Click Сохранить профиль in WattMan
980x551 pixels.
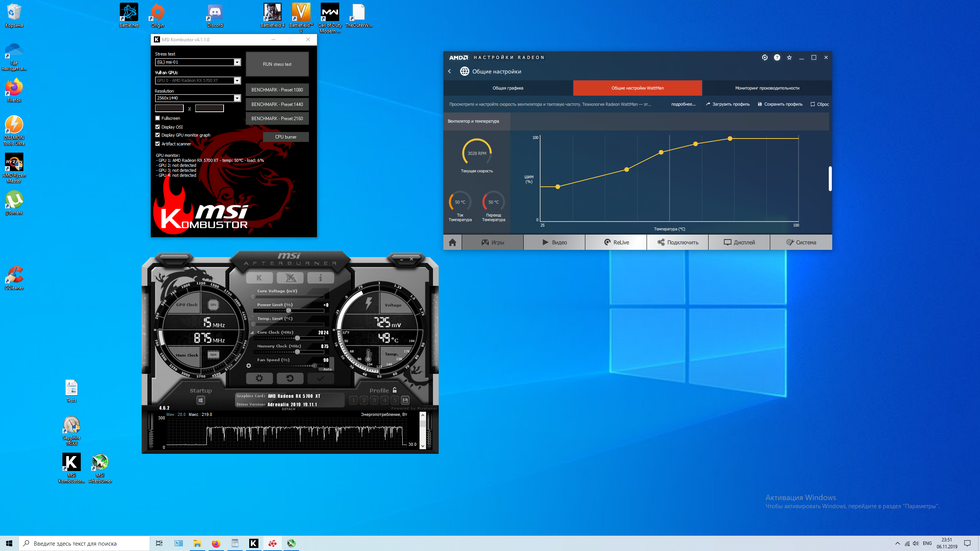(780, 104)
